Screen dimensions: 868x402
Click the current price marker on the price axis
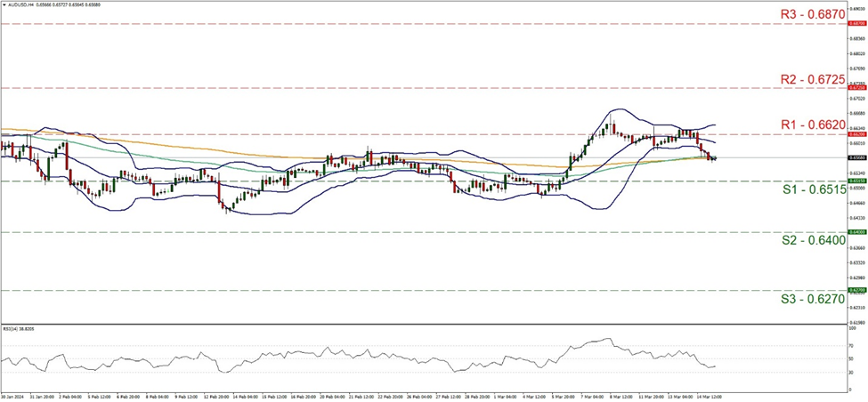point(856,157)
